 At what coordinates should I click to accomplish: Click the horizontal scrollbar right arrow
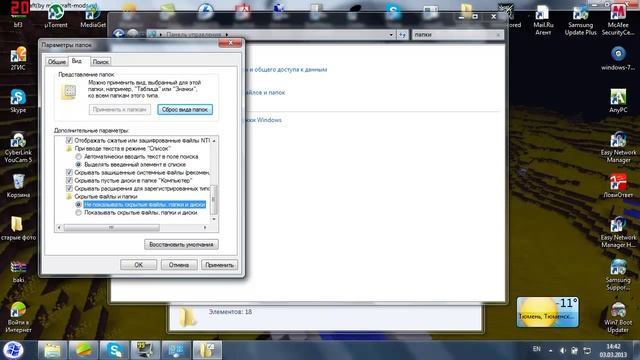click(x=205, y=227)
